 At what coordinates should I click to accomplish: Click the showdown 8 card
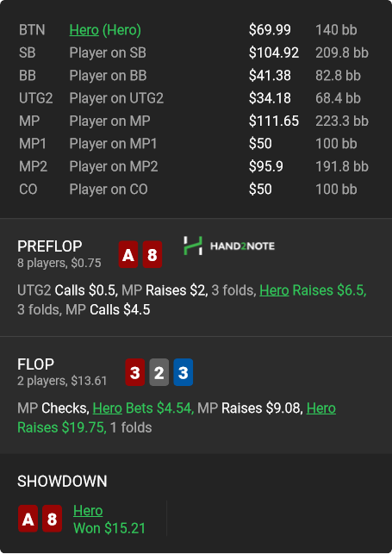click(52, 519)
